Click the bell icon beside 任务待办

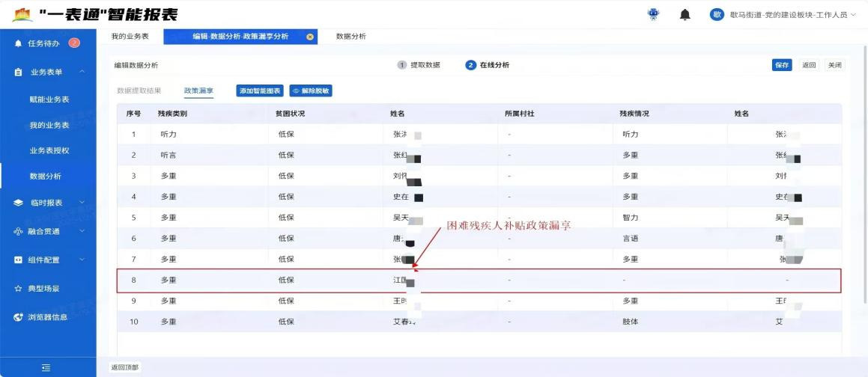coord(18,43)
